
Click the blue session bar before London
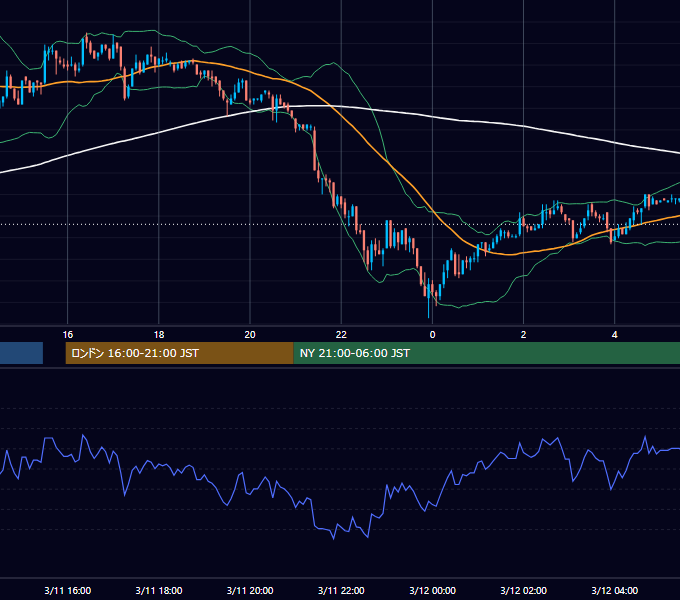click(21, 353)
